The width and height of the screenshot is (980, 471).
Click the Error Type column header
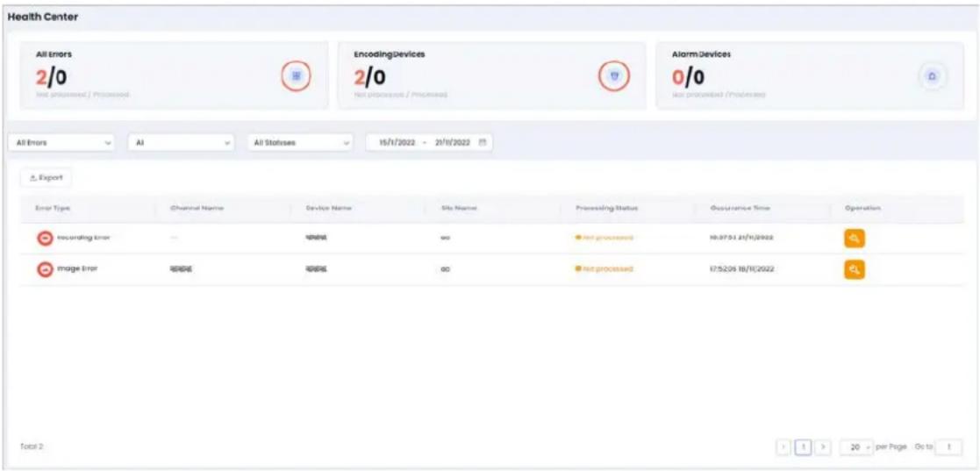coord(53,208)
